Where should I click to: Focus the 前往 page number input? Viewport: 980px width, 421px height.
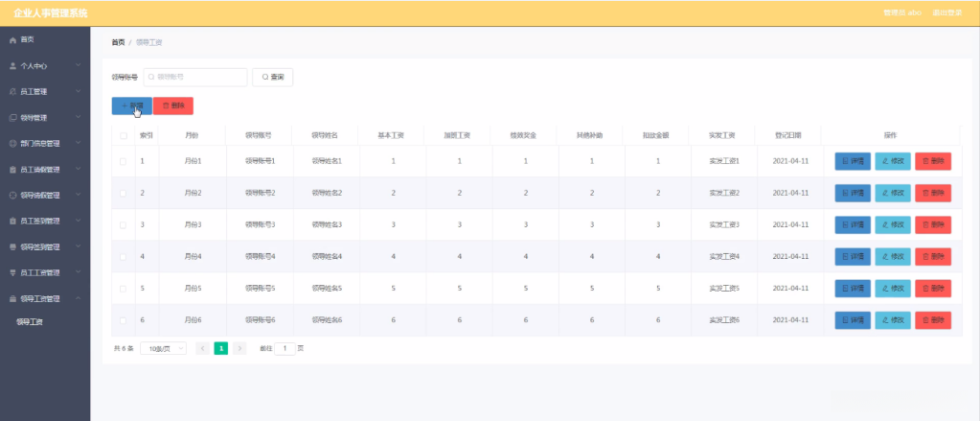pyautogui.click(x=285, y=348)
